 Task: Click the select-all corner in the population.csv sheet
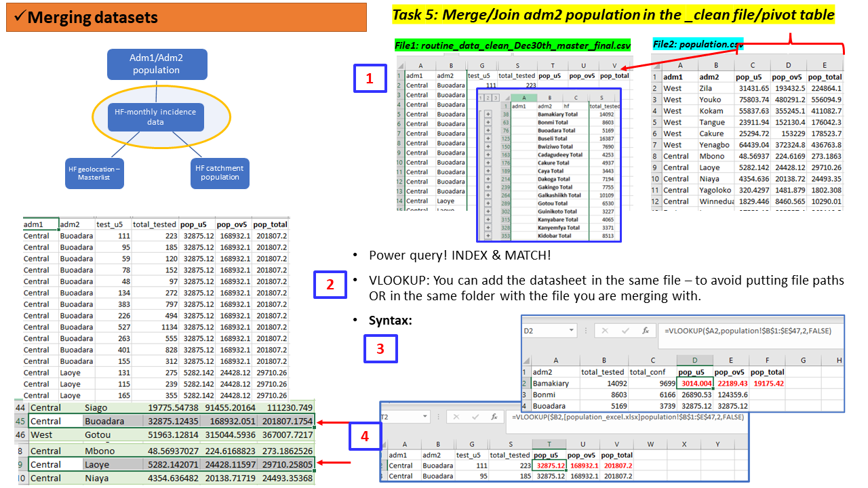click(656, 65)
